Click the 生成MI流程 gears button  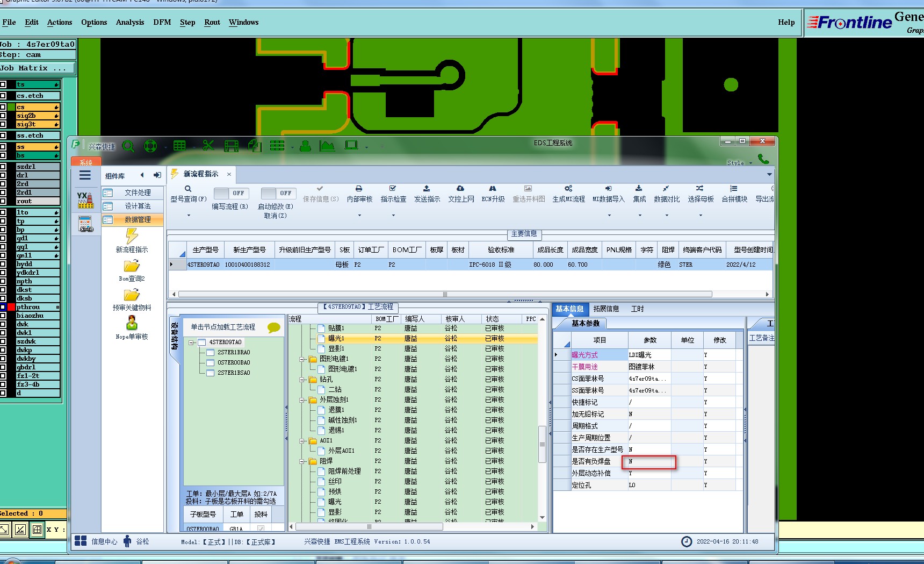568,194
